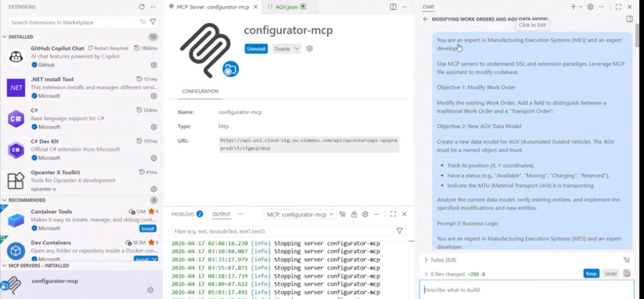
Task: Open the Disable button dropdown arrow
Action: [x=297, y=48]
